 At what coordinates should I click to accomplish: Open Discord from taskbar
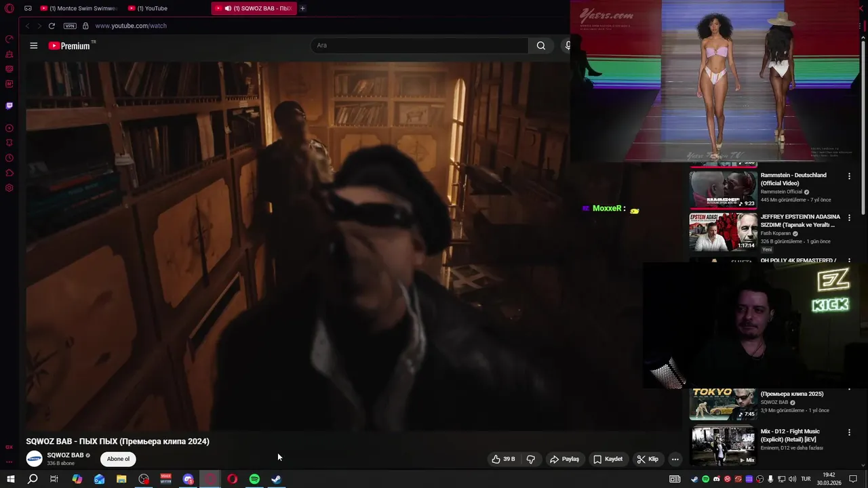[188, 479]
